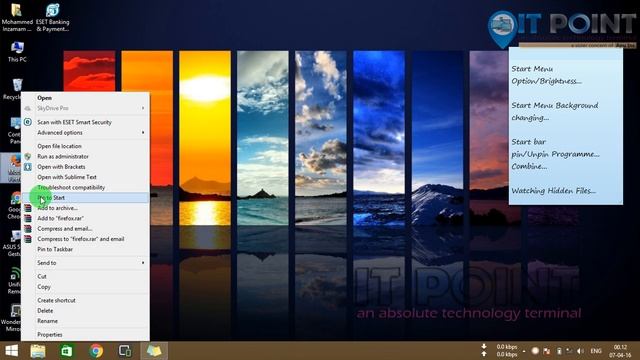640x360 pixels.
Task: Click the Brackets icon in context menu
Action: [x=28, y=167]
